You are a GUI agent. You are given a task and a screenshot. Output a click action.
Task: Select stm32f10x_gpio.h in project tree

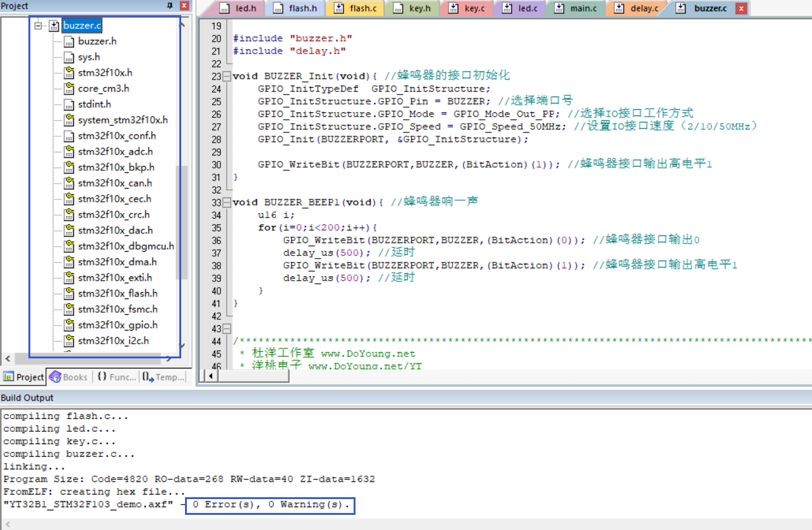coord(117,325)
